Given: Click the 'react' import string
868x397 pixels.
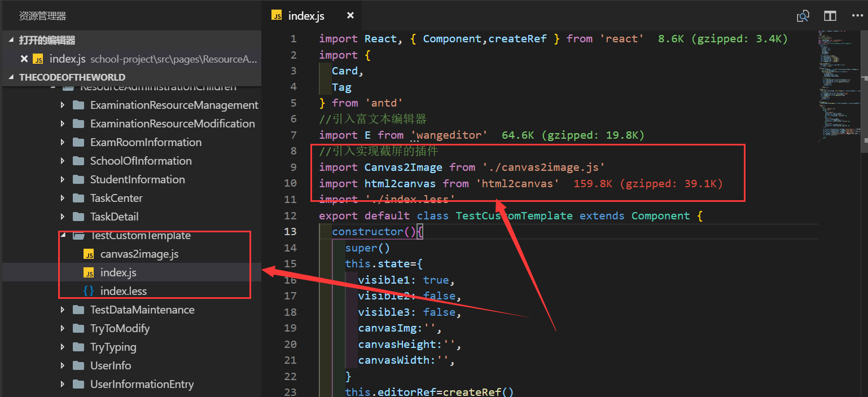Looking at the screenshot, I should pos(622,39).
